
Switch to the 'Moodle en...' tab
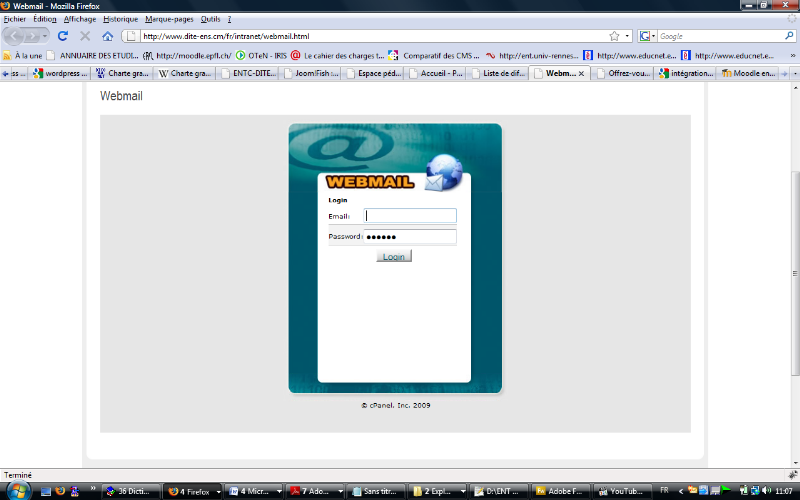tap(748, 73)
